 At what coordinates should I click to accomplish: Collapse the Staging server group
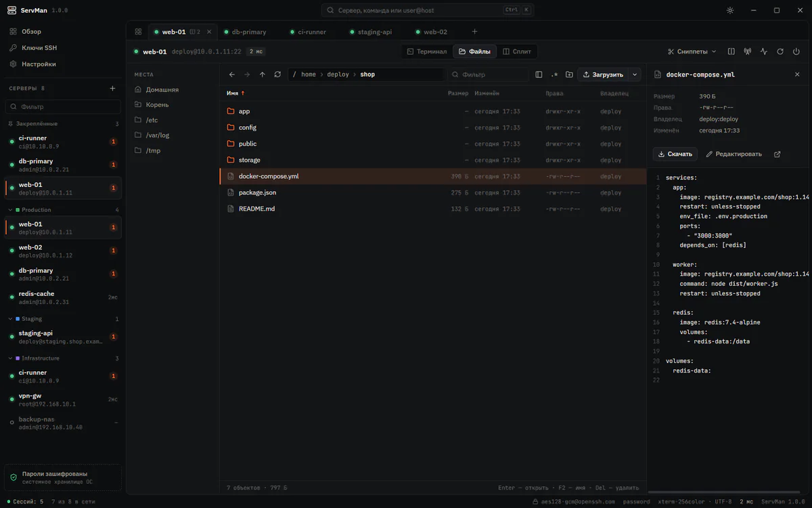pyautogui.click(x=63, y=319)
